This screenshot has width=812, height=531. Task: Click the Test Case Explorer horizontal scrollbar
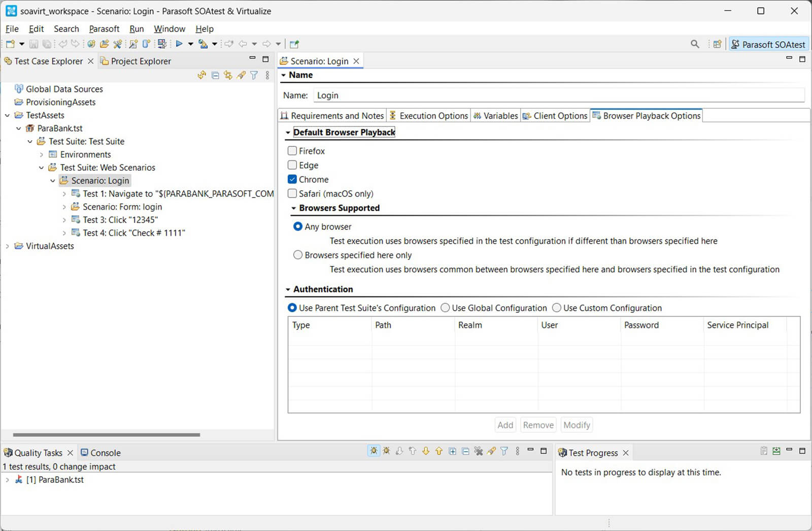tap(107, 435)
